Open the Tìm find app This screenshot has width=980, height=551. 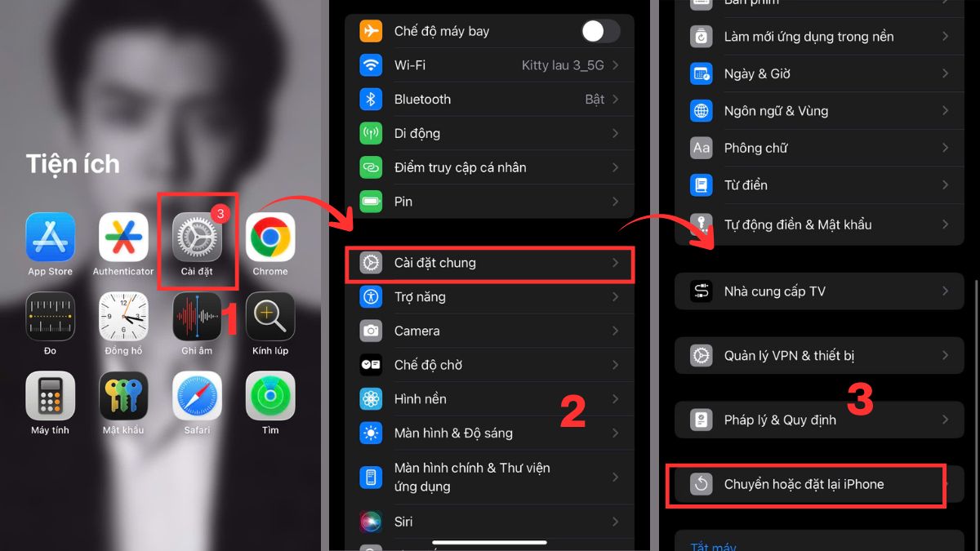point(270,396)
